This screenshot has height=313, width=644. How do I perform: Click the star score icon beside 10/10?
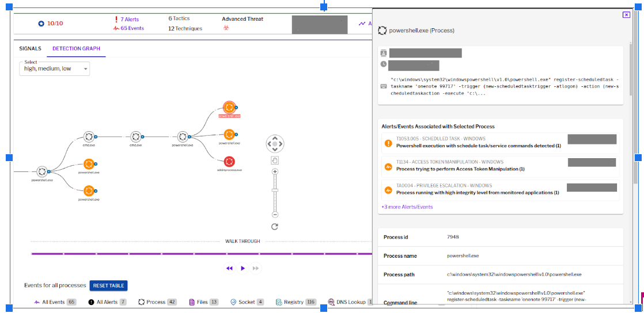point(41,24)
